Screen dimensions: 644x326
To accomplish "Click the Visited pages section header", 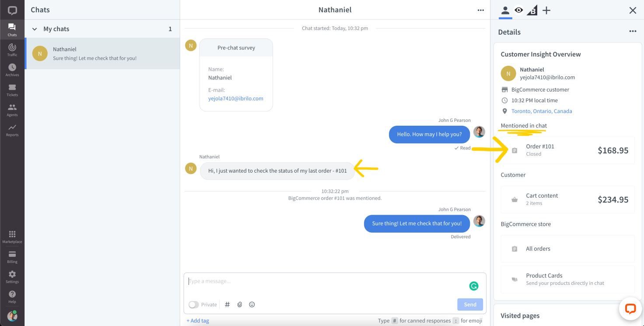I will 520,315.
